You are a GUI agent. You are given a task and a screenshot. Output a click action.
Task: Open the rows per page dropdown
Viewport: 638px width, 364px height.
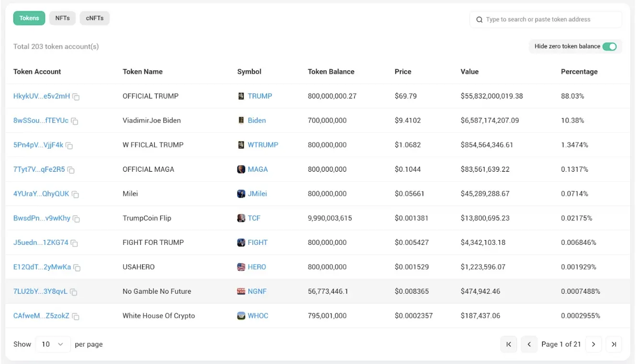point(53,344)
